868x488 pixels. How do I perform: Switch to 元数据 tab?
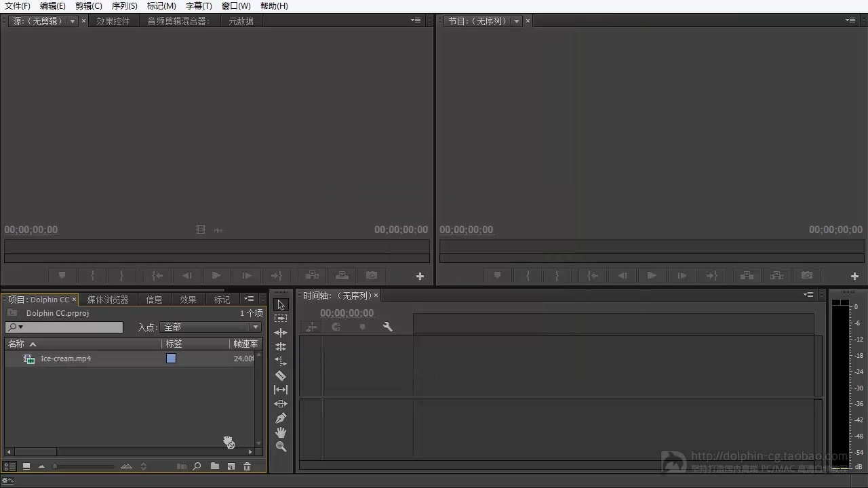point(241,21)
